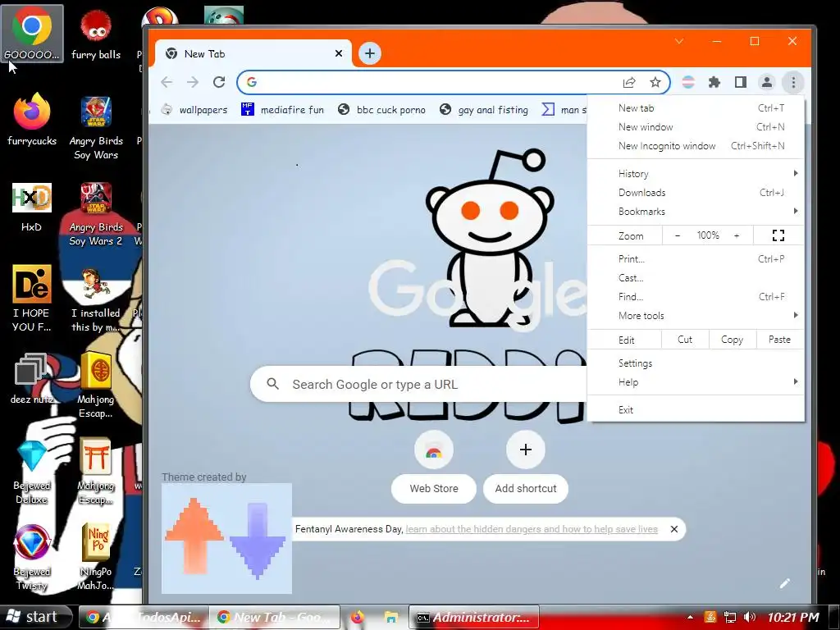840x630 pixels.
Task: Dismiss the Fentanyl Awareness Day banner
Action: pyautogui.click(x=674, y=529)
